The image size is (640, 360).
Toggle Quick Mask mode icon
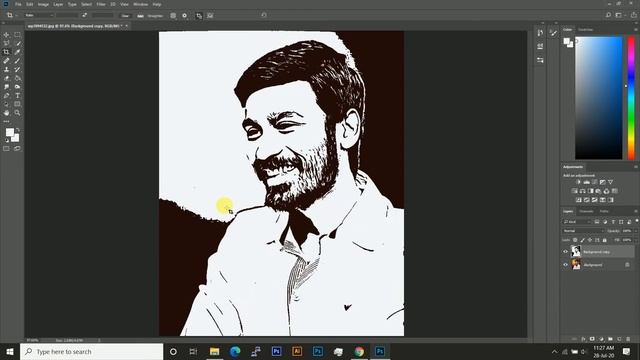coord(7,149)
